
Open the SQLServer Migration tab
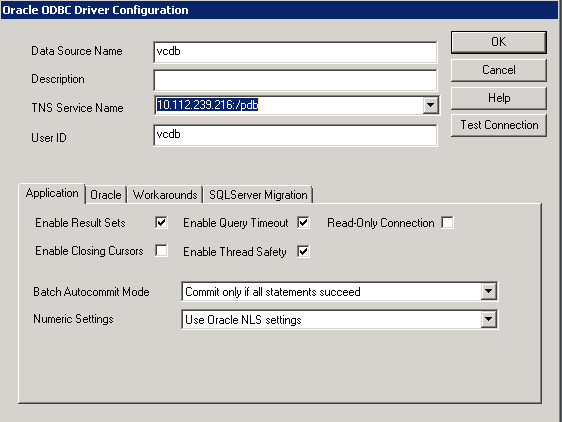(258, 195)
